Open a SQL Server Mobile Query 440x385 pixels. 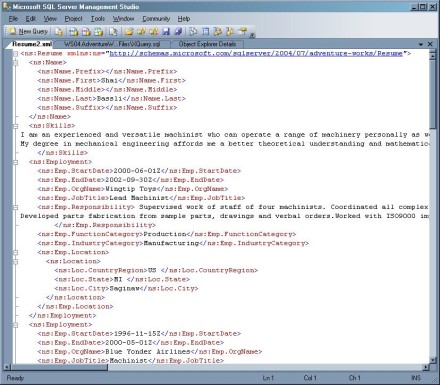tap(113, 32)
